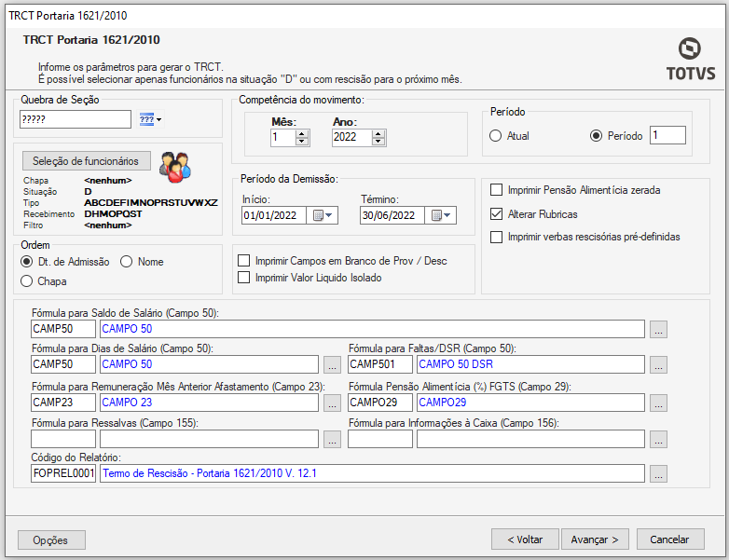729x560 pixels.
Task: Decrease the Ano spinner value
Action: coord(378,142)
